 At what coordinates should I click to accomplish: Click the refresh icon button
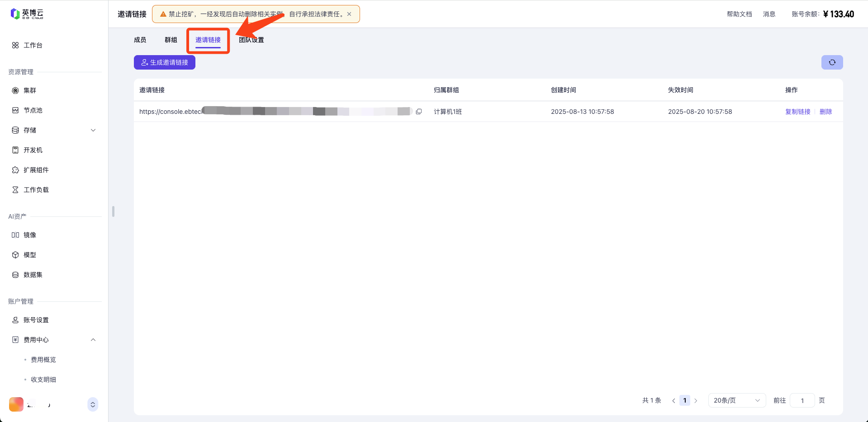coord(832,62)
